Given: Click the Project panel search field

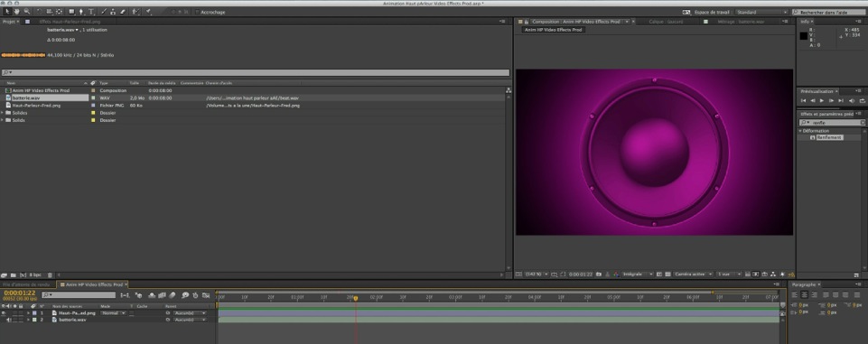Looking at the screenshot, I should click(256, 72).
